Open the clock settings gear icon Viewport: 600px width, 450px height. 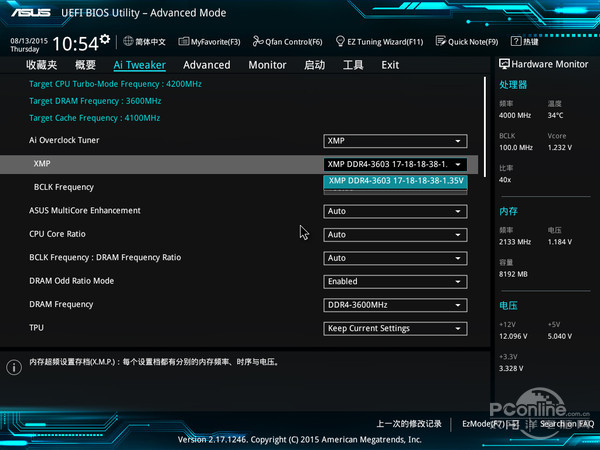[x=105, y=39]
